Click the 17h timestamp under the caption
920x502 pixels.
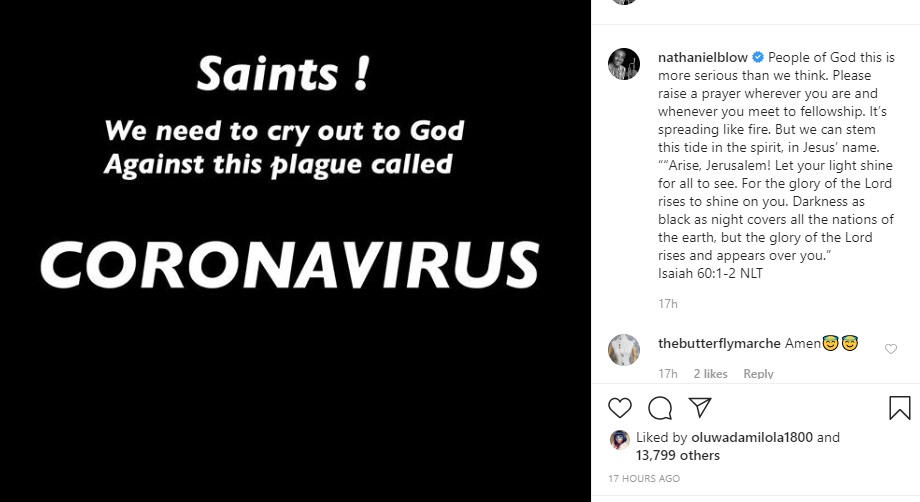click(x=667, y=303)
